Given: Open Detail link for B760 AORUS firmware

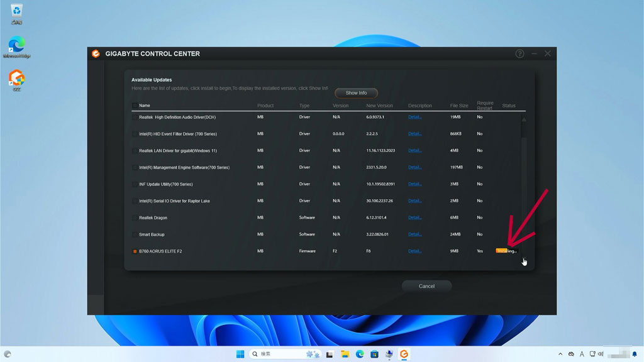Looking at the screenshot, I should [x=414, y=251].
